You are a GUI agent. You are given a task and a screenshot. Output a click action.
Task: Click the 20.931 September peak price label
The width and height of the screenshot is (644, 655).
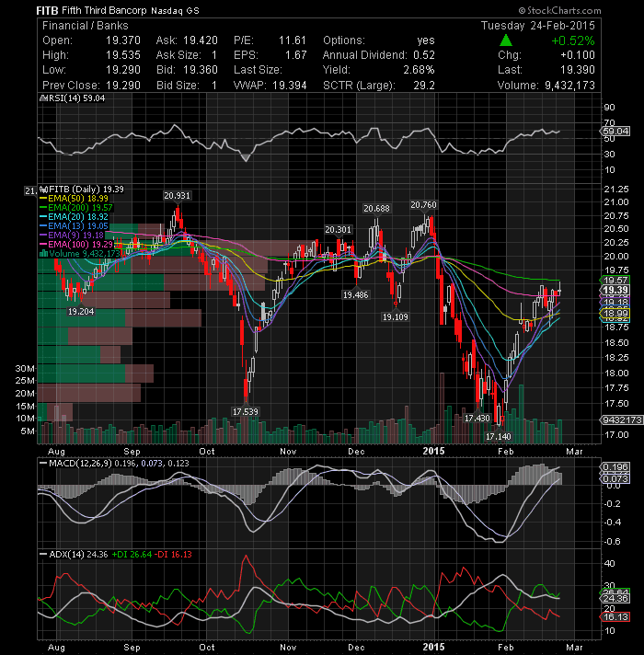click(177, 196)
